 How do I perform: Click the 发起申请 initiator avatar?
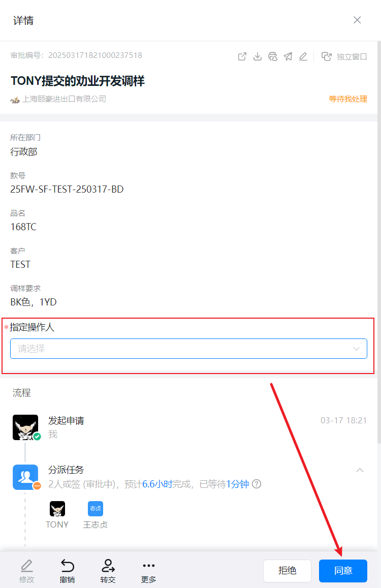(x=25, y=427)
